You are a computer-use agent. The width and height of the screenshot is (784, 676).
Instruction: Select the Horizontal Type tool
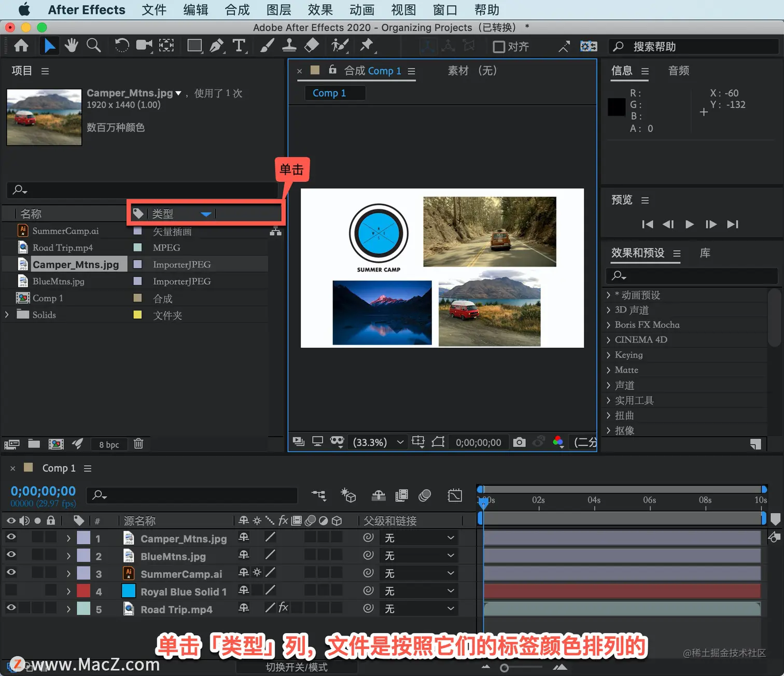[239, 46]
